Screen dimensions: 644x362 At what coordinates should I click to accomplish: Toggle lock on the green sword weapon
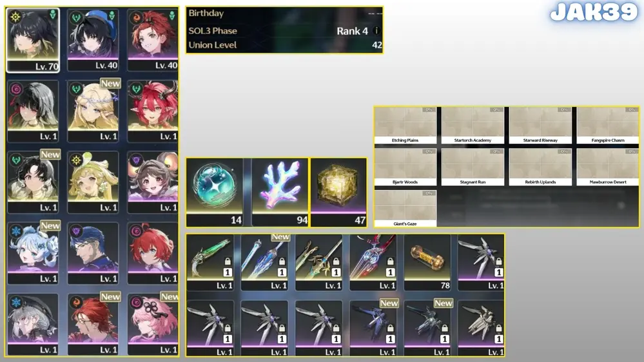[228, 261]
